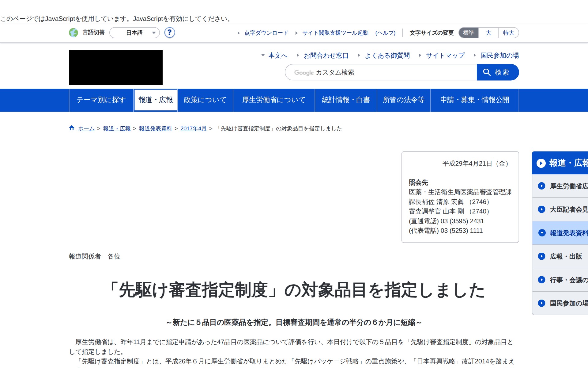The height and width of the screenshot is (368, 588).
Task: Expand the 本文へ skip link arrow
Action: 263,56
